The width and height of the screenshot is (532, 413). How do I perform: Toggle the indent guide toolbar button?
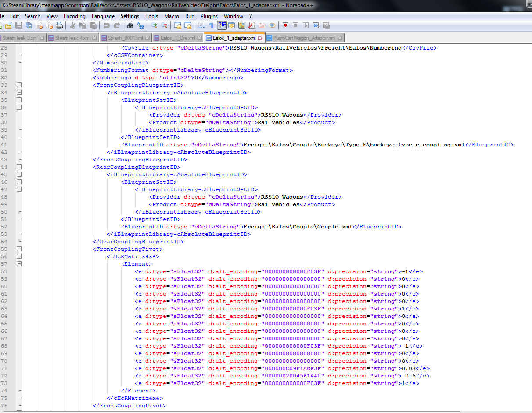point(222,26)
